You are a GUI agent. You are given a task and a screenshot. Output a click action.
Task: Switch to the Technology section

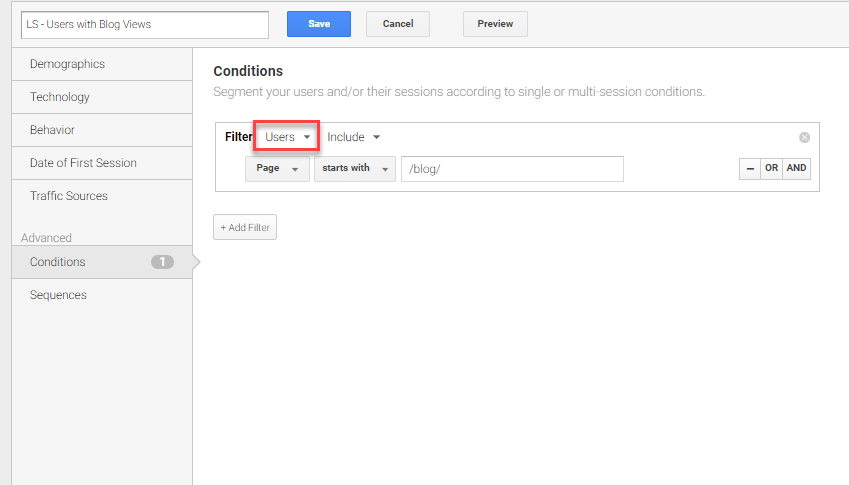coord(60,97)
